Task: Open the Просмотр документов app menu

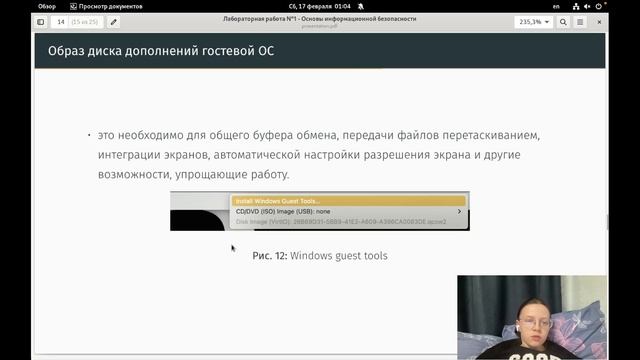Action: pos(106,7)
